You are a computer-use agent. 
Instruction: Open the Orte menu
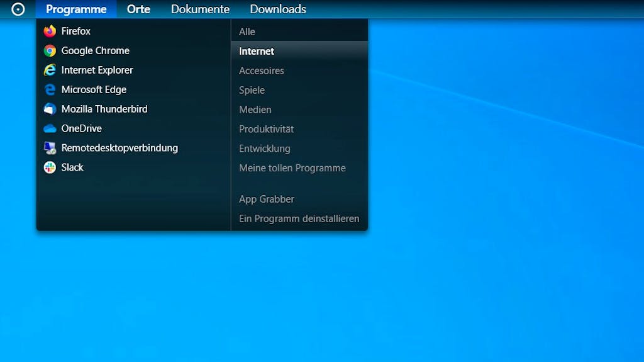tap(138, 9)
